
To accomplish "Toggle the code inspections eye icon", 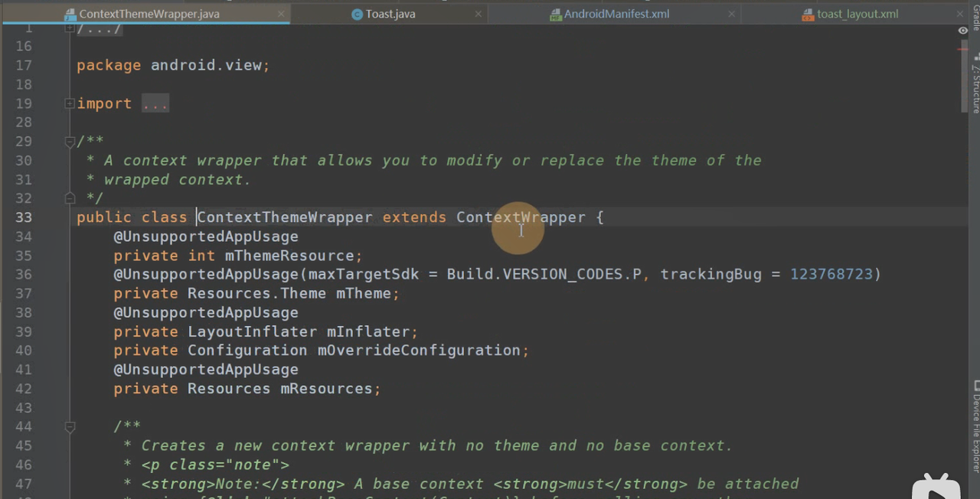I will point(963,31).
